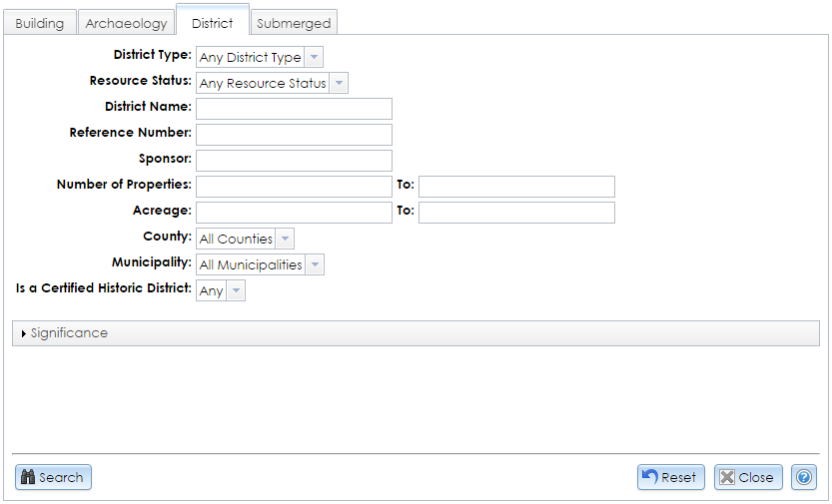Open the County dropdown
Image resolution: width=832 pixels, height=504 pixels.
[x=245, y=239]
